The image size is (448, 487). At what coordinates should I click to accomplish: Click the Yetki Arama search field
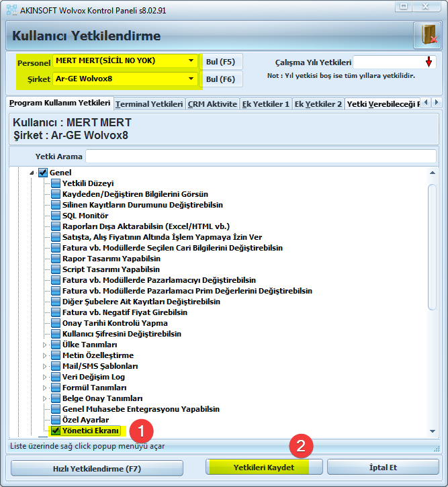[x=261, y=157]
